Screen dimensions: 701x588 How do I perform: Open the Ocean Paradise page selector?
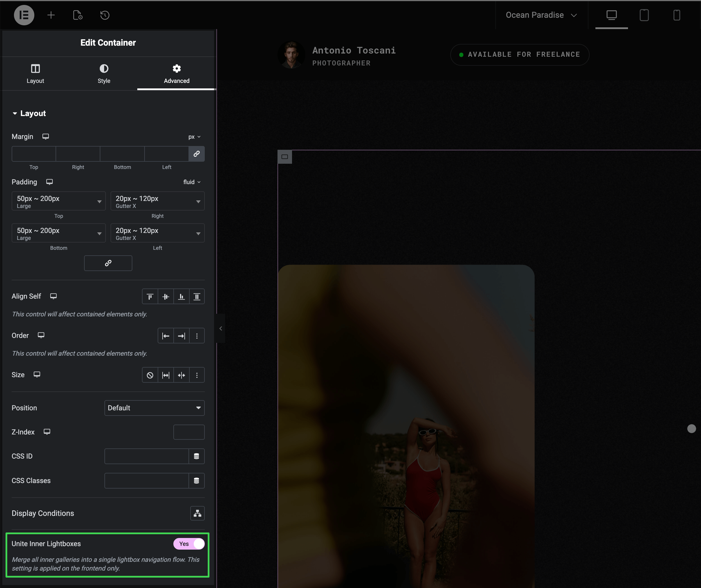point(541,15)
